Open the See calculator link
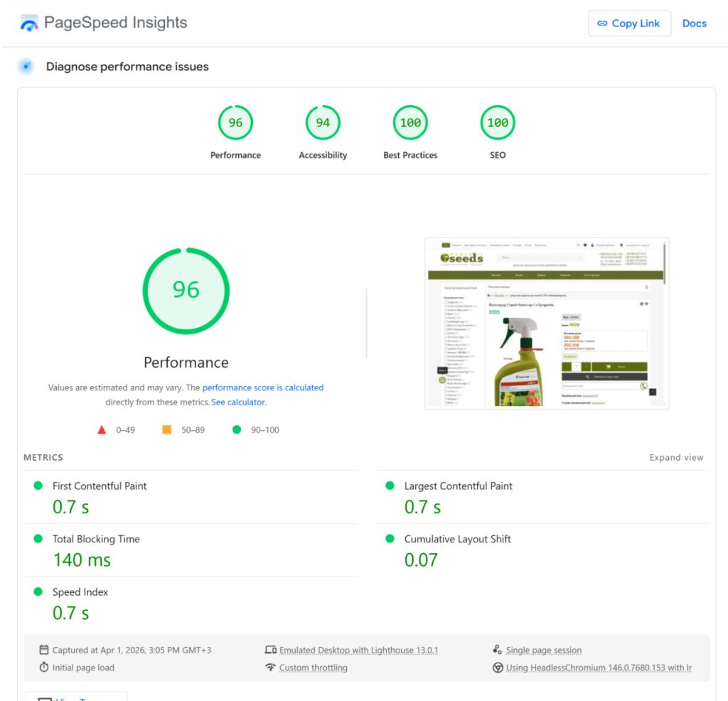 pyautogui.click(x=237, y=402)
